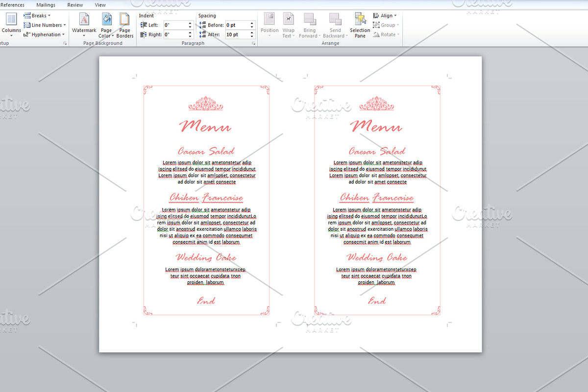The height and width of the screenshot is (392, 588).
Task: Switch to the Mailings tab
Action: (45, 4)
